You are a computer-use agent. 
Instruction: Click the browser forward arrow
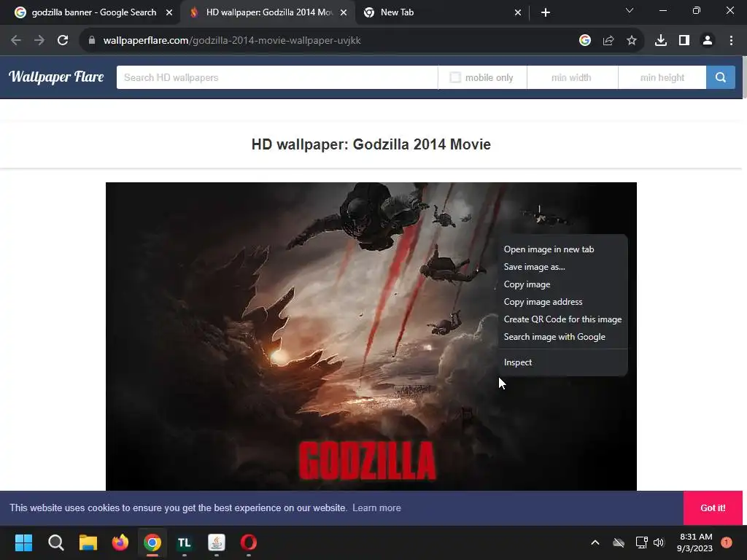[39, 41]
